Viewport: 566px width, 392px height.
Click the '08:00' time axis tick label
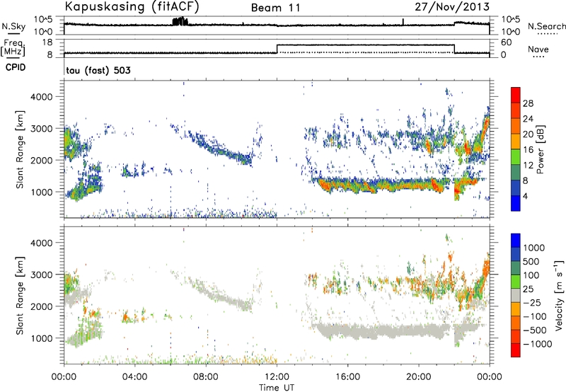(205, 377)
